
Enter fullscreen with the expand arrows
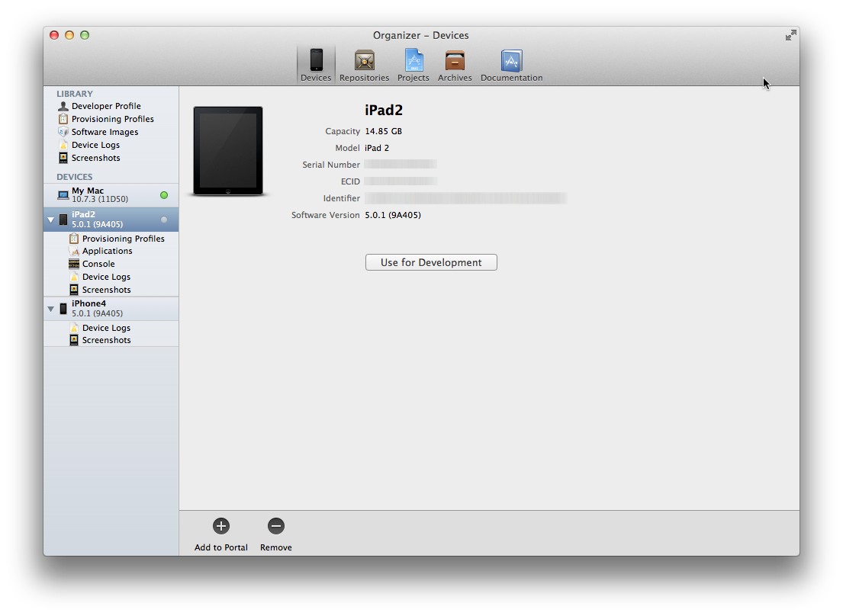790,35
